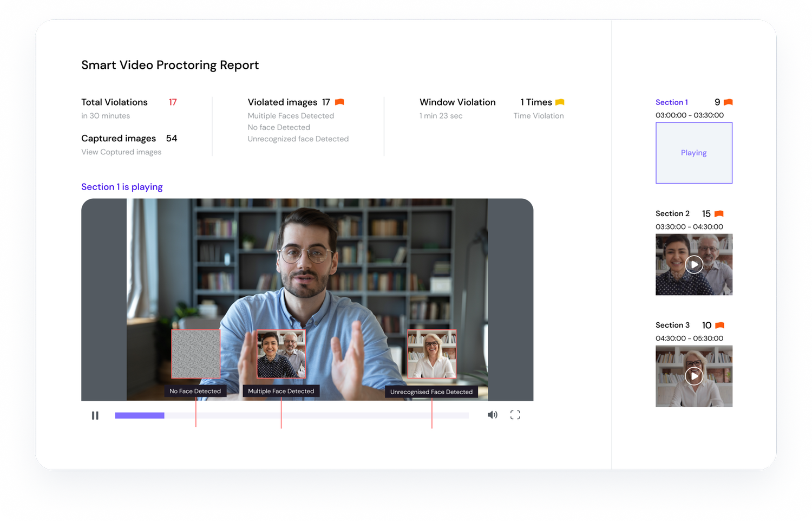Open the No Face Detected snapshot

pyautogui.click(x=195, y=354)
